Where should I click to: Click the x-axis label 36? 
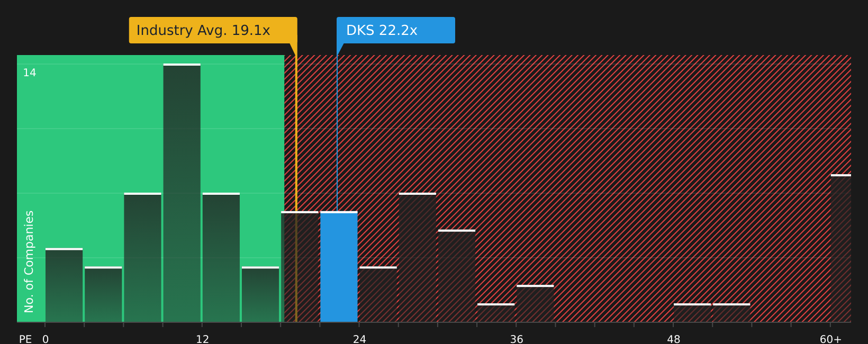517,339
